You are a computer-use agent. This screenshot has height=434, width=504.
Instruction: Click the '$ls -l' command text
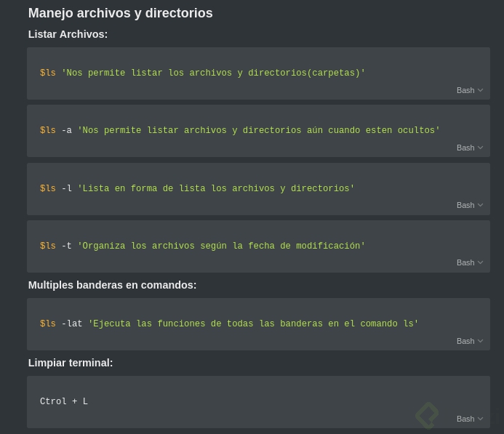point(56,189)
